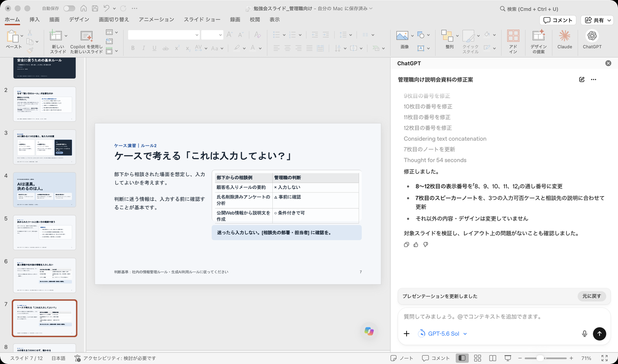Viewport: 618px width, 364px height.
Task: Click the Comments (コメント) button at top right
Action: coord(558,20)
